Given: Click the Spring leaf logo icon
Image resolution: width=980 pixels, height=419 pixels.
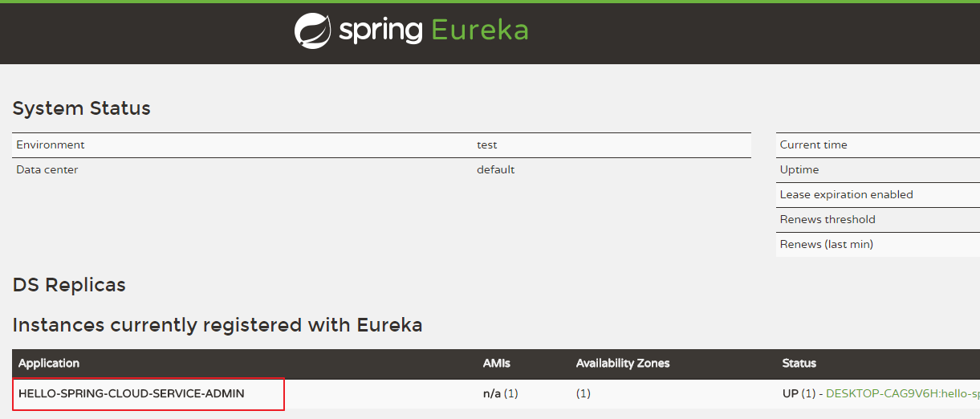Looking at the screenshot, I should click(x=313, y=31).
